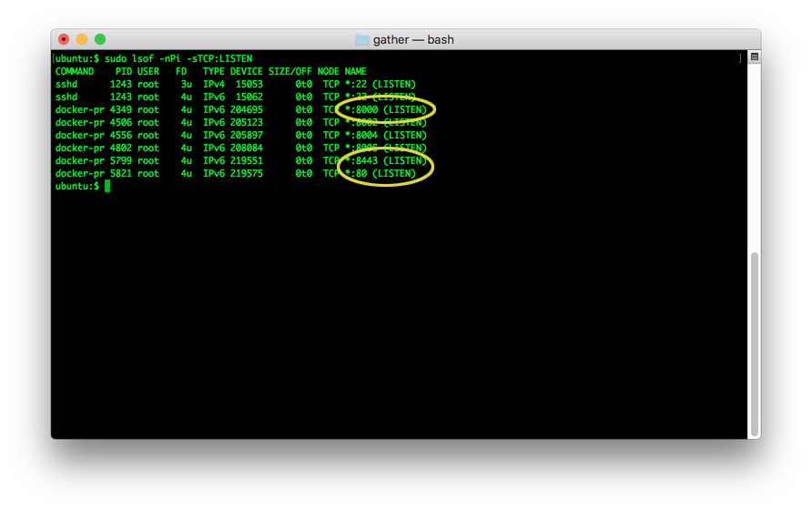The image size is (812, 512).
Task: Click PID 4556
Action: (121, 135)
